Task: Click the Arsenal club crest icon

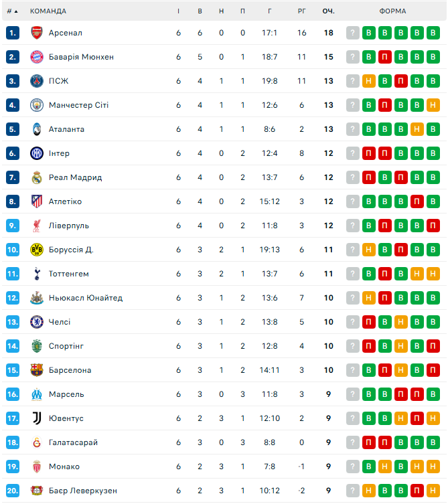Action: click(37, 33)
